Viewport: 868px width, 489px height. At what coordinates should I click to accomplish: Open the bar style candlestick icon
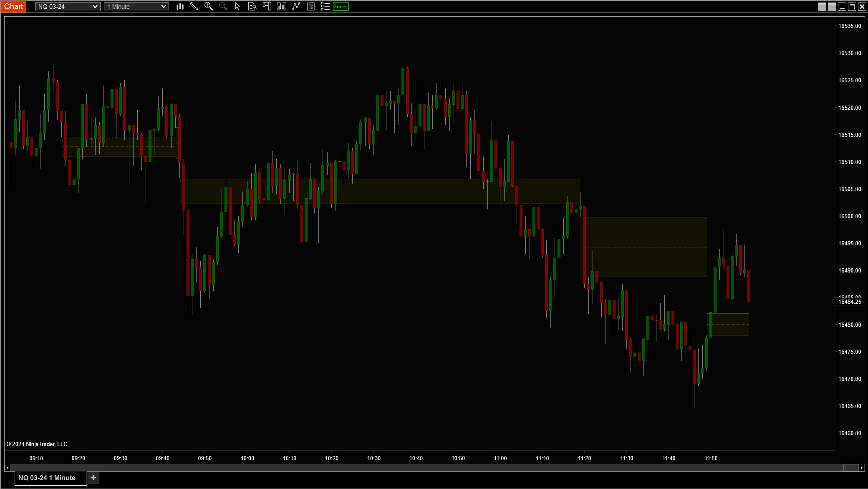click(x=180, y=6)
